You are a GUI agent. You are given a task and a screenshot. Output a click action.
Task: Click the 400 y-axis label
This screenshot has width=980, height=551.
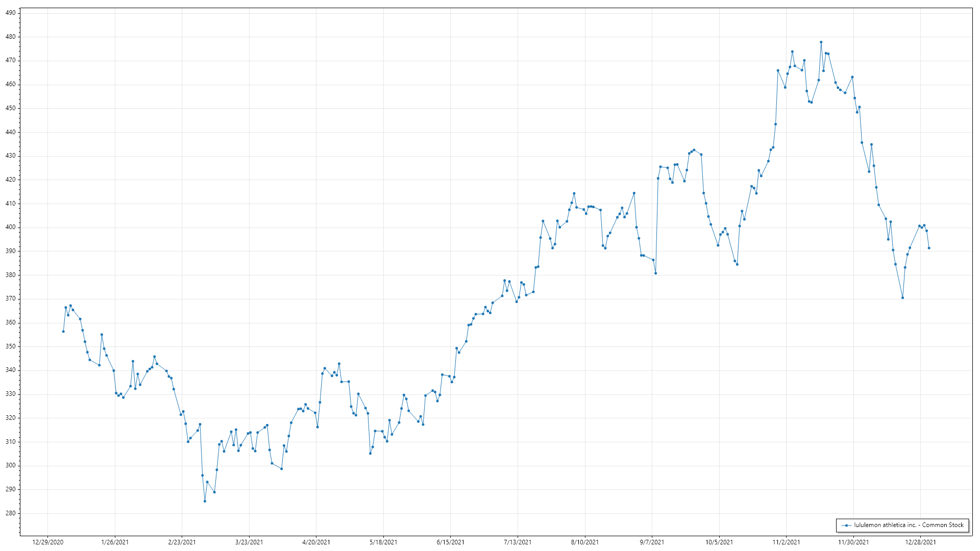coord(10,227)
